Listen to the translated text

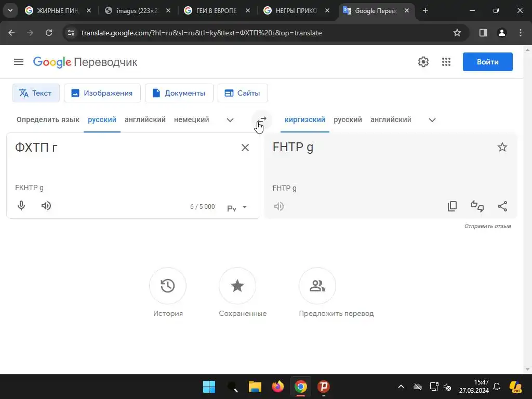click(279, 206)
